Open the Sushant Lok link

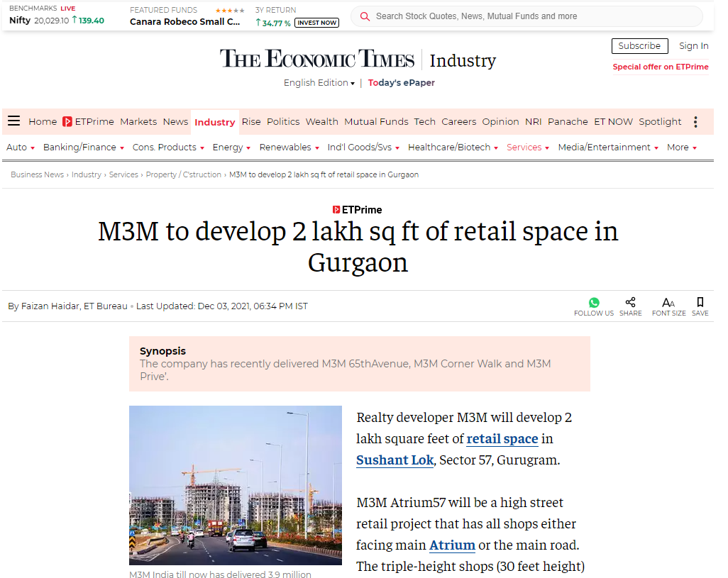tap(395, 460)
